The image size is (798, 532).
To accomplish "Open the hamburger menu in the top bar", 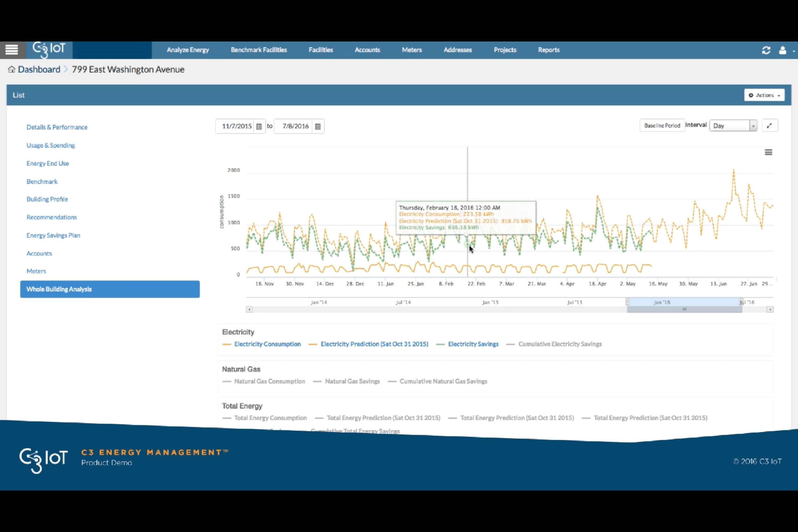I will tap(12, 50).
